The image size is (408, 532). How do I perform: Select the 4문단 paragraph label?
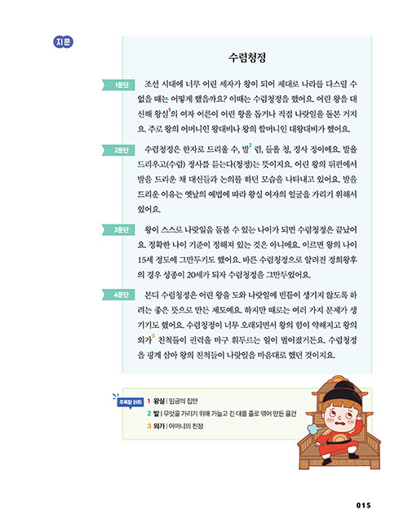pyautogui.click(x=118, y=295)
